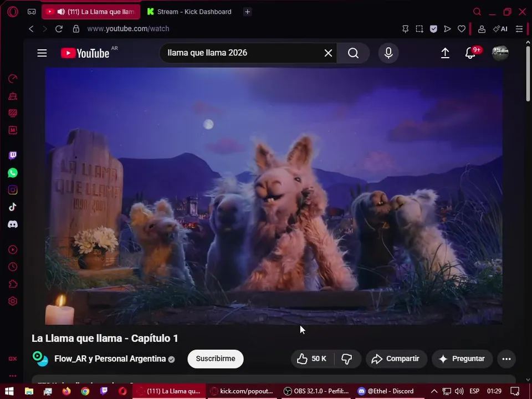Viewport: 532px width, 399px height.
Task: Share video with Compartir button
Action: point(396,359)
